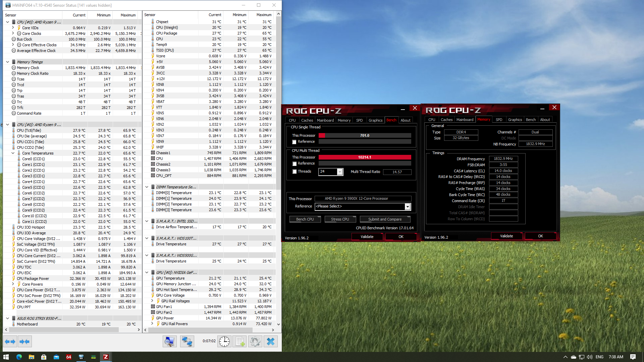Image resolution: width=644 pixels, height=362 pixels.
Task: Switch to Bench tab in right CPU-Z window
Action: click(x=531, y=120)
